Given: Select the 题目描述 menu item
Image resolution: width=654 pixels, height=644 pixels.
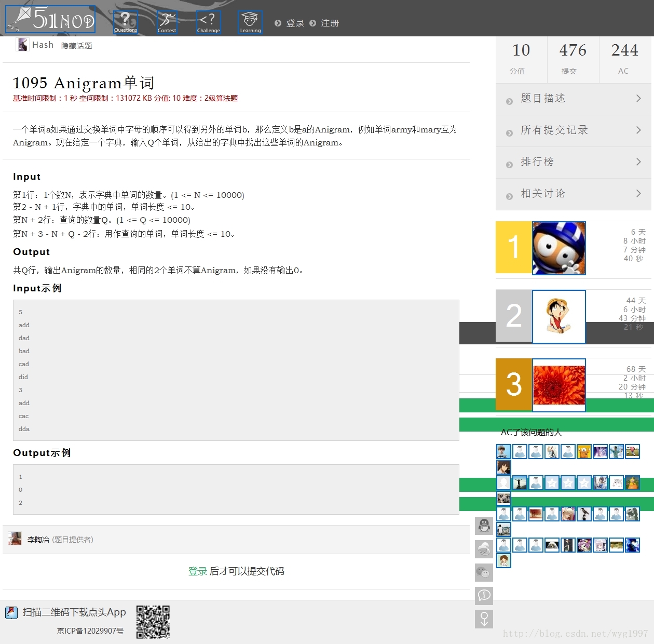Looking at the screenshot, I should tap(574, 99).
